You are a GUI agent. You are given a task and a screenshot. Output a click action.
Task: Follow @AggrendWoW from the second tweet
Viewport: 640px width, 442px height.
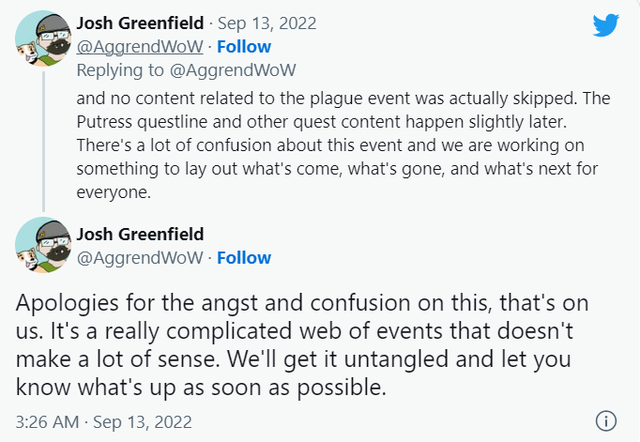point(244,258)
